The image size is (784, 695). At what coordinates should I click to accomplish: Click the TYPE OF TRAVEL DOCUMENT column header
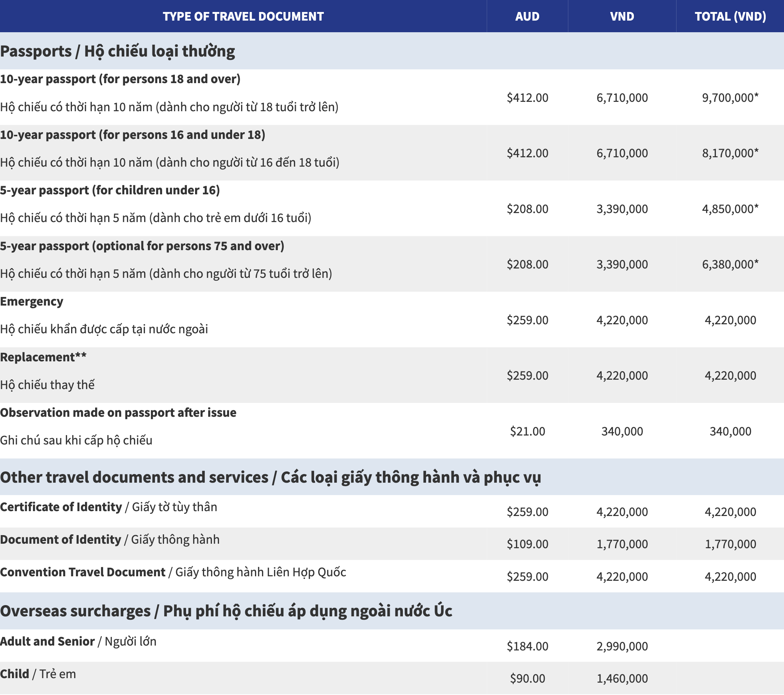[243, 16]
